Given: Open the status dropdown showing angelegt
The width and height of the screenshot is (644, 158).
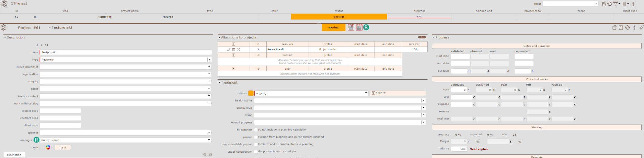Looking at the screenshot, I should click(366, 93).
